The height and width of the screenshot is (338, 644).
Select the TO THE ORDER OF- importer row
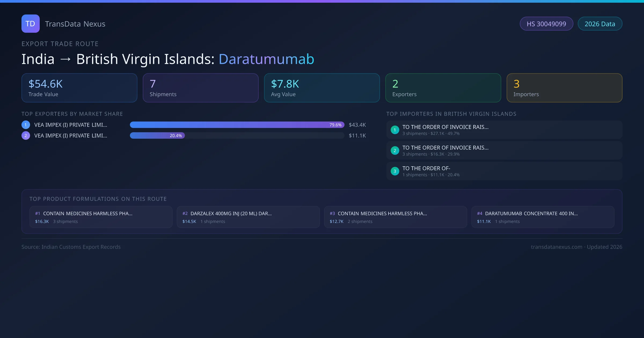click(x=504, y=171)
